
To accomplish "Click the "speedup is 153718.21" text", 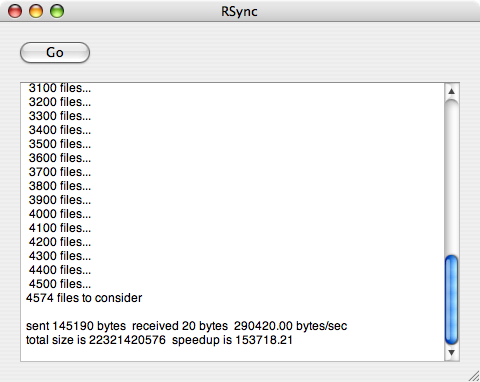I will 232,340.
